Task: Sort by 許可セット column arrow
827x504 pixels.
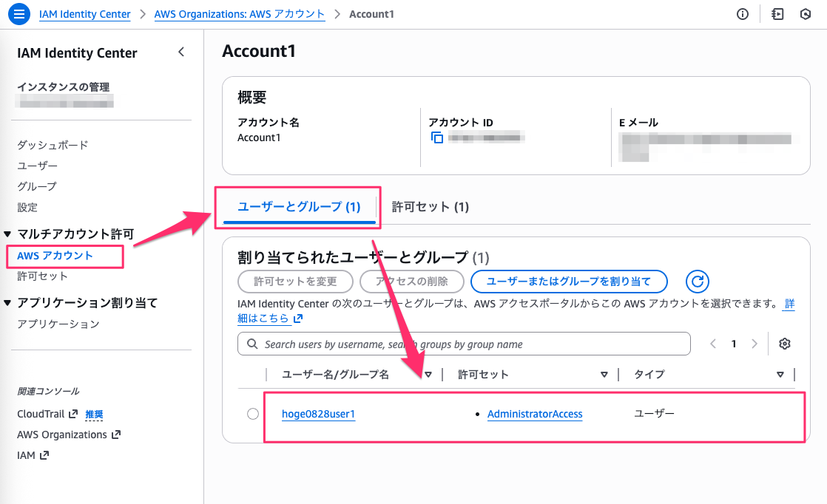Action: [x=604, y=375]
